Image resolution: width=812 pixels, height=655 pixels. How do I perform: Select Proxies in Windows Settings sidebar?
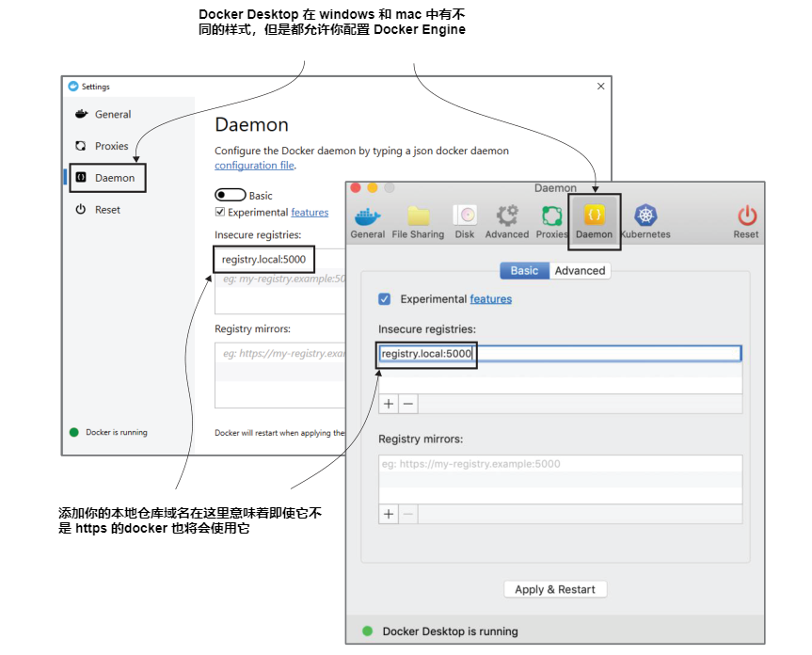pyautogui.click(x=102, y=146)
